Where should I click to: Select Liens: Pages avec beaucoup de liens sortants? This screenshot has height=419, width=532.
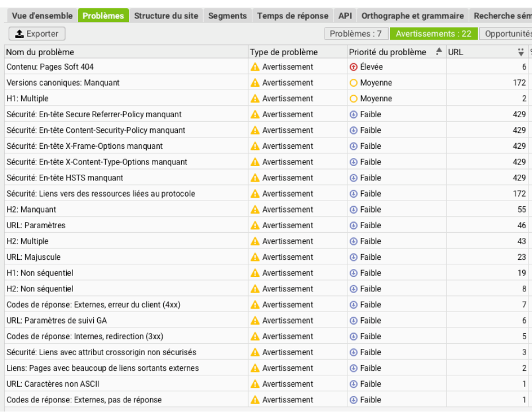pyautogui.click(x=102, y=368)
